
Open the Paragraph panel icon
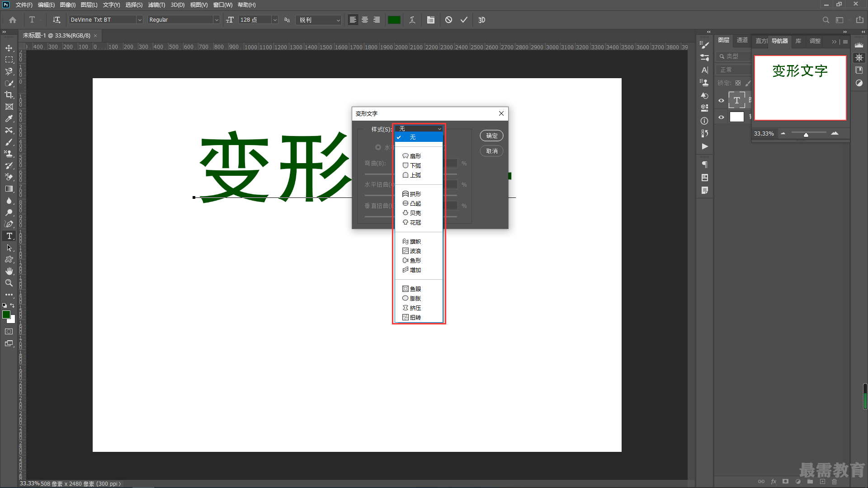pyautogui.click(x=704, y=164)
